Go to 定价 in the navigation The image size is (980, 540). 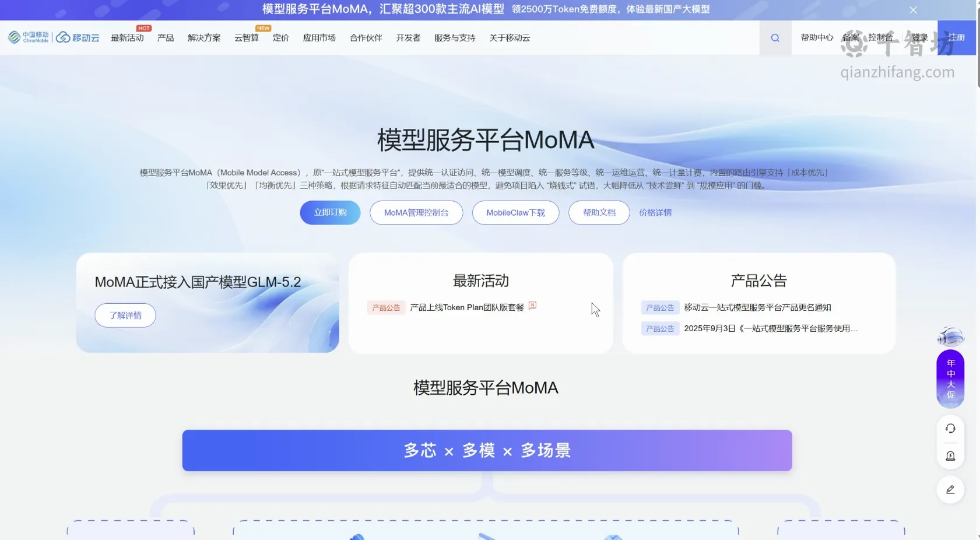[x=281, y=38]
